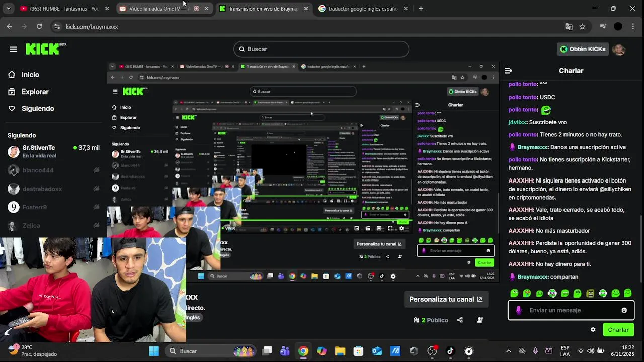
Task: Click the browser back arrow
Action: pos(10,27)
